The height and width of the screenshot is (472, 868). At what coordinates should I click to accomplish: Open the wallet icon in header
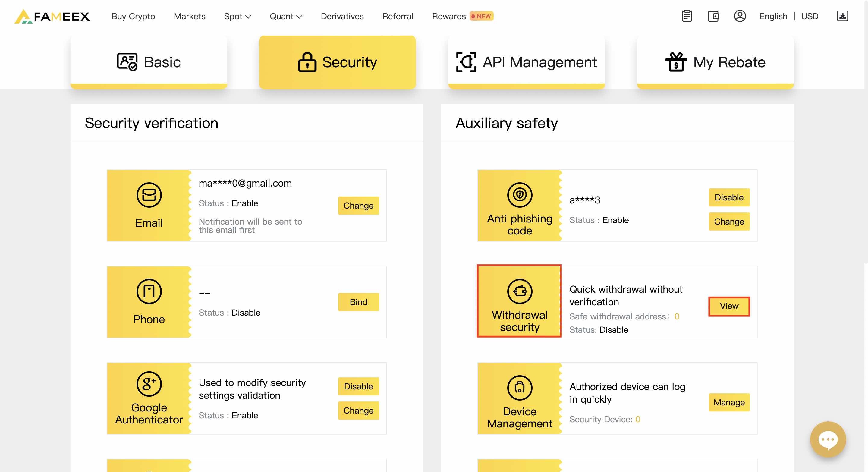[713, 16]
